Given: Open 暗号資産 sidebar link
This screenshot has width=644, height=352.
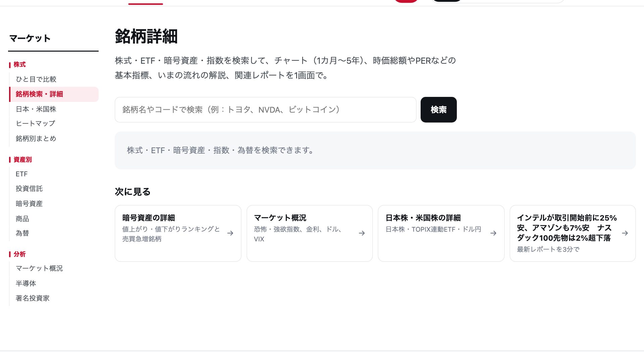Looking at the screenshot, I should tap(29, 203).
